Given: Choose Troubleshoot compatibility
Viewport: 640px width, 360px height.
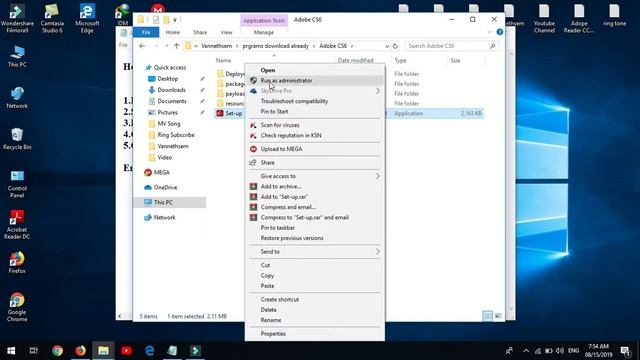Looking at the screenshot, I should [x=315, y=101].
